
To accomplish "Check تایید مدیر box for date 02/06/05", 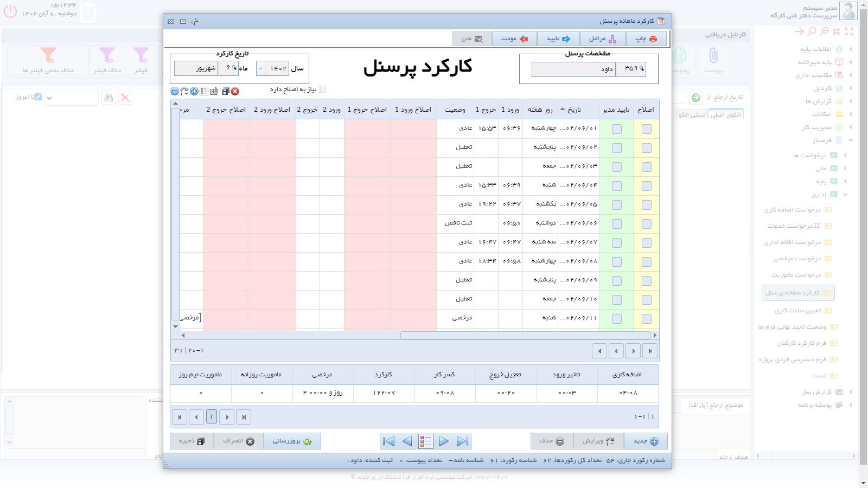I will 617,205.
